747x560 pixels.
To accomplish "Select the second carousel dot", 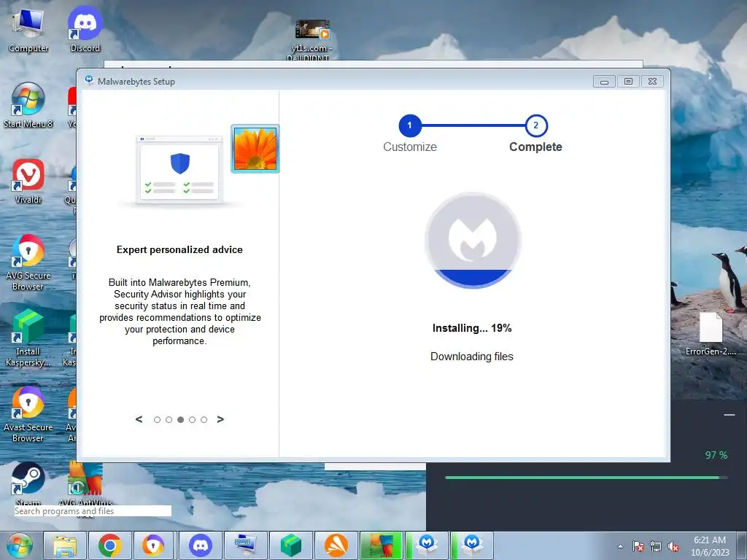I will pos(169,419).
